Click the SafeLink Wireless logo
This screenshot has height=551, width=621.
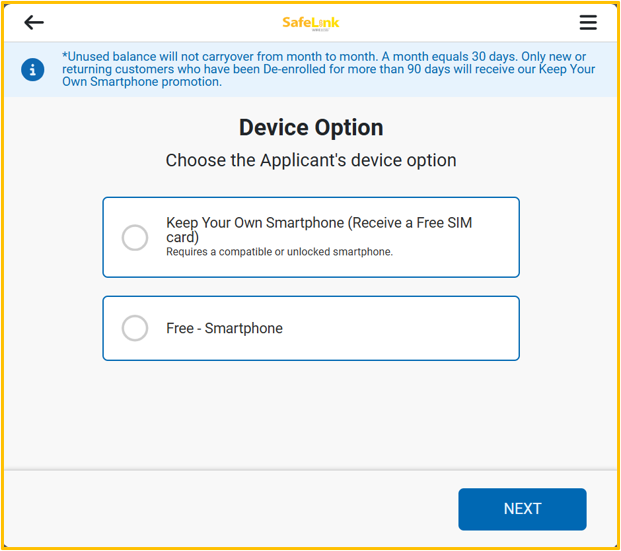pyautogui.click(x=311, y=23)
